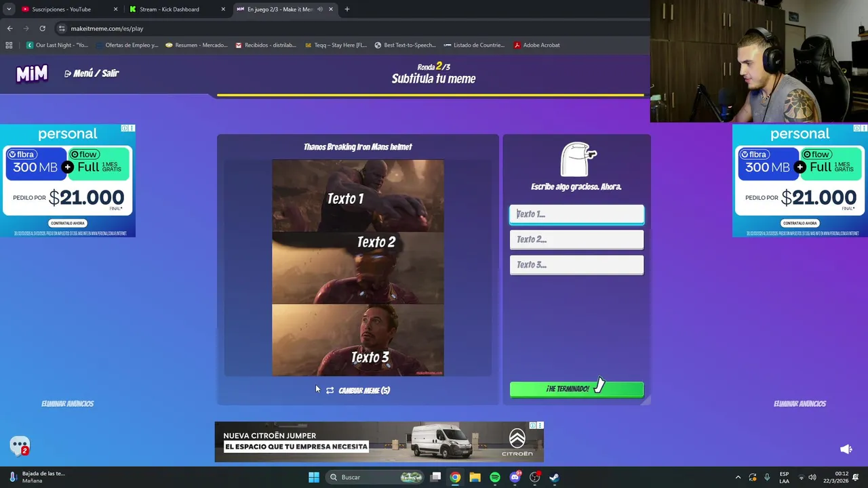Focus the Texto 3 input field

pyautogui.click(x=576, y=265)
